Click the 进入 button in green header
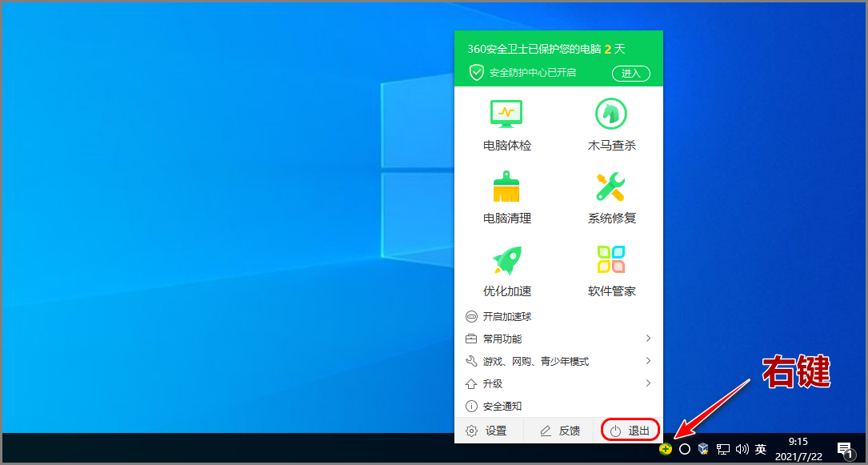 click(x=630, y=73)
